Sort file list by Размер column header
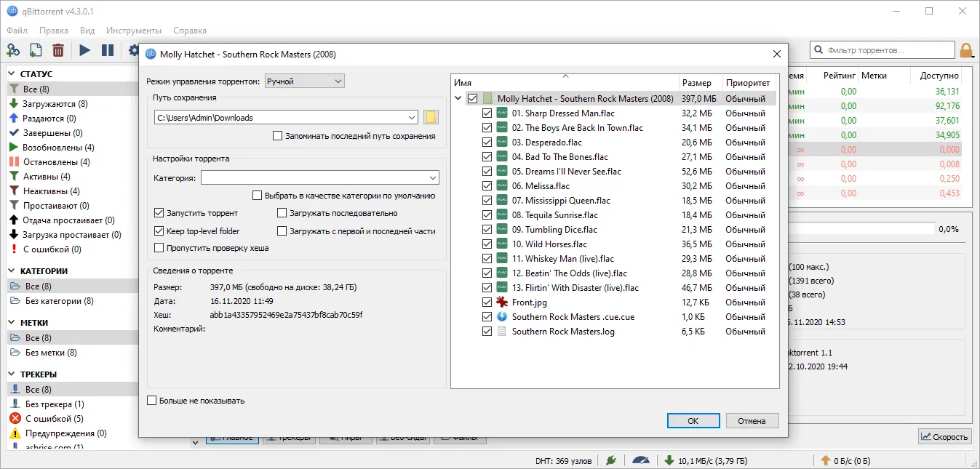The width and height of the screenshot is (980, 469). point(701,83)
